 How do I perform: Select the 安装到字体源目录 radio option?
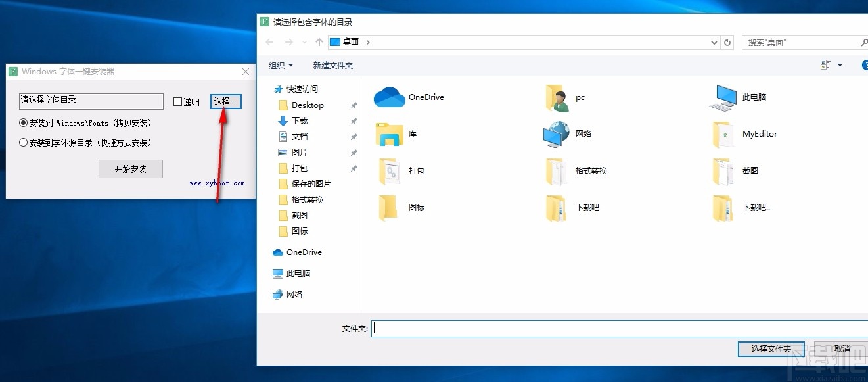pyautogui.click(x=23, y=143)
